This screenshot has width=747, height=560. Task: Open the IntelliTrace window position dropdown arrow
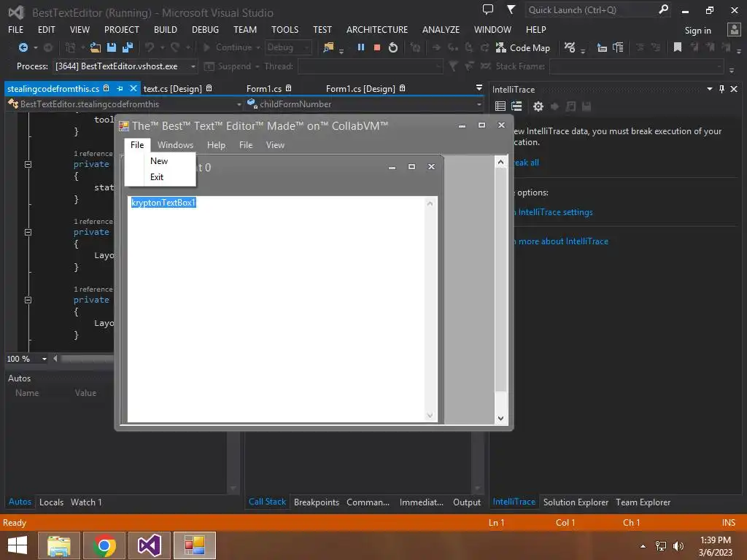pos(709,89)
